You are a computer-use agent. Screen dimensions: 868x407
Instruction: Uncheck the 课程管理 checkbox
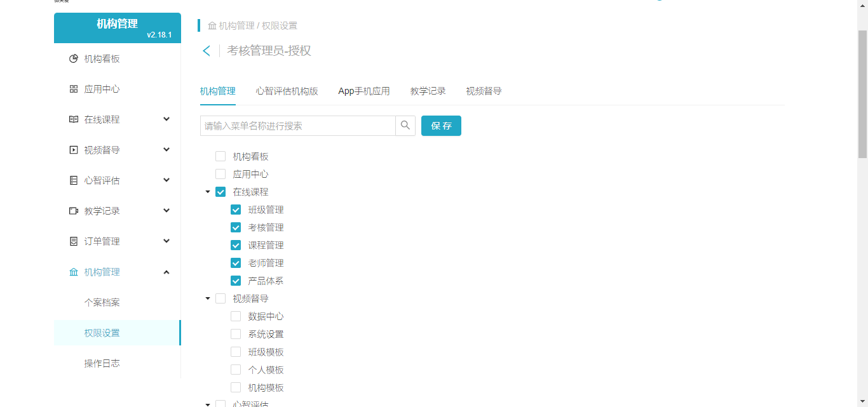click(236, 245)
